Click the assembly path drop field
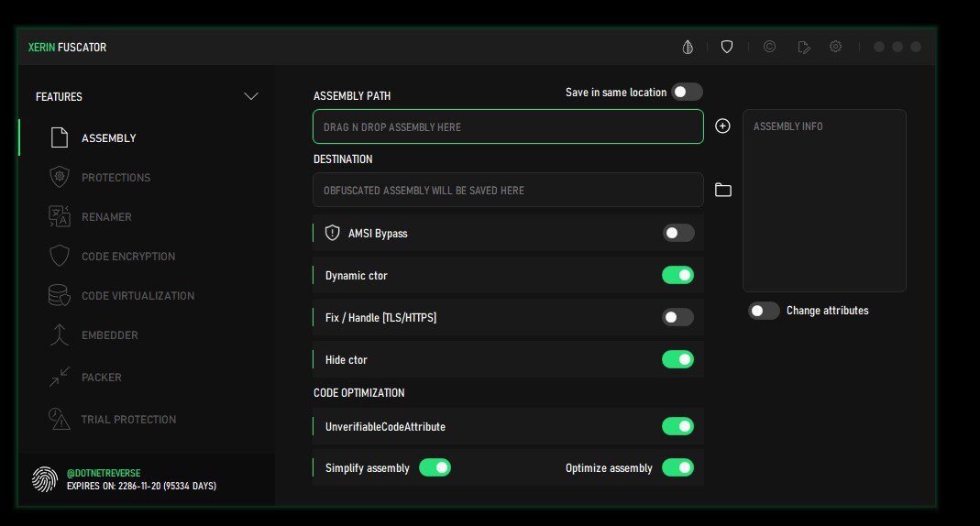 click(508, 127)
